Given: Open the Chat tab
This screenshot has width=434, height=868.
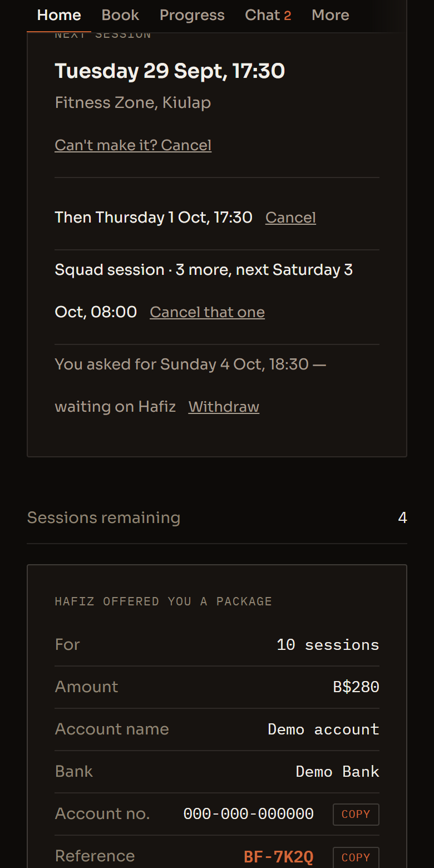Looking at the screenshot, I should pyautogui.click(x=268, y=15).
